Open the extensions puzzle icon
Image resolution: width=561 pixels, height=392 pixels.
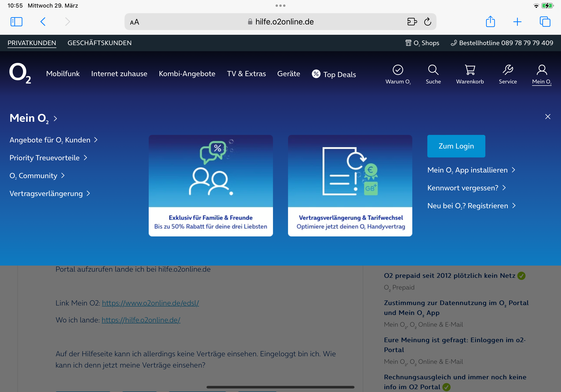[412, 22]
